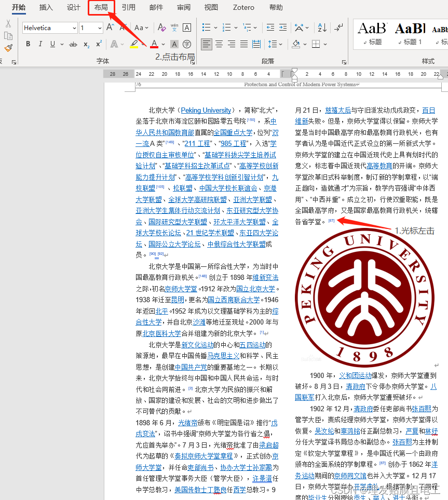Apply the 标题 1 style from gallery
The width and height of the screenshot is (448, 500).
coord(410,34)
